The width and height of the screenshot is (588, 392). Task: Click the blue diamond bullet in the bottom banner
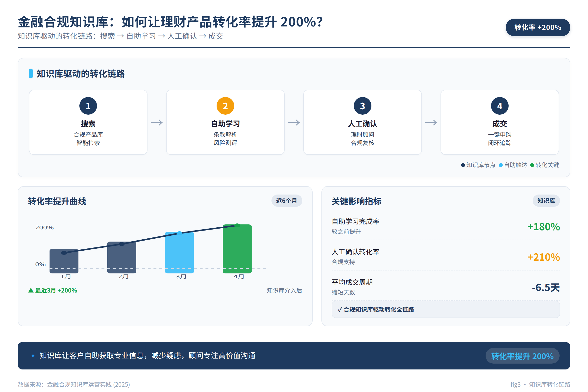33,356
